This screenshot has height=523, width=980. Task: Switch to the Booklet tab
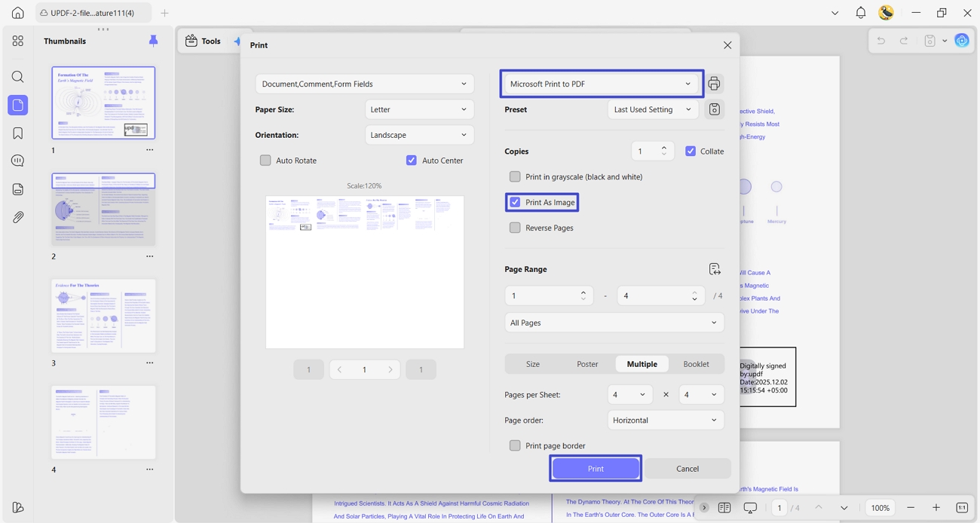coord(696,364)
